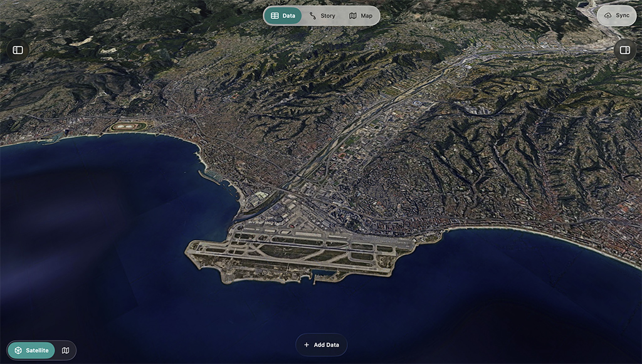Toggle the right sidebar panel icon

(625, 50)
